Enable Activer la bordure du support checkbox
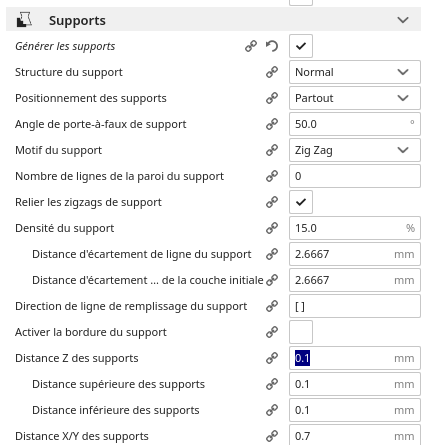Image resolution: width=428 pixels, height=445 pixels. point(301,332)
